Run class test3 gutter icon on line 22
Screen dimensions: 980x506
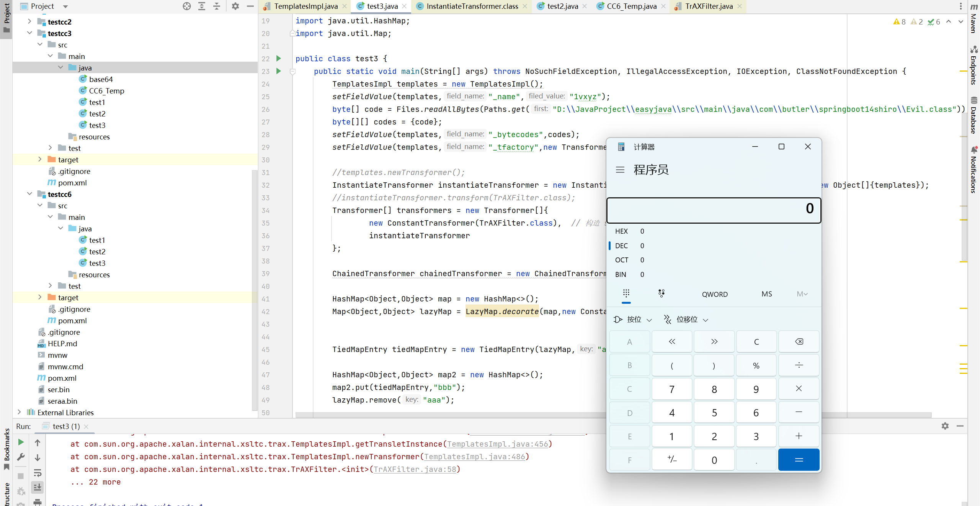[x=279, y=59]
